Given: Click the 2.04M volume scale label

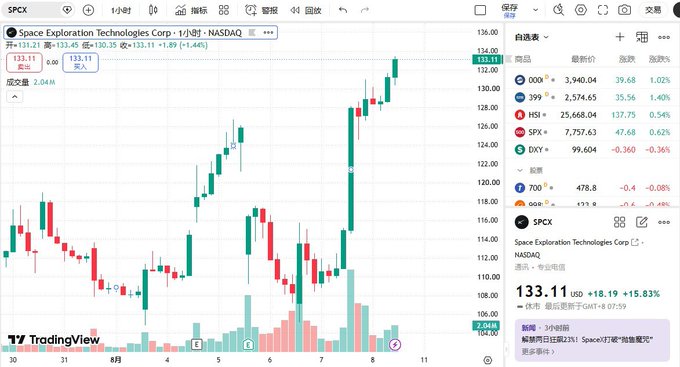Looking at the screenshot, I should [486, 325].
